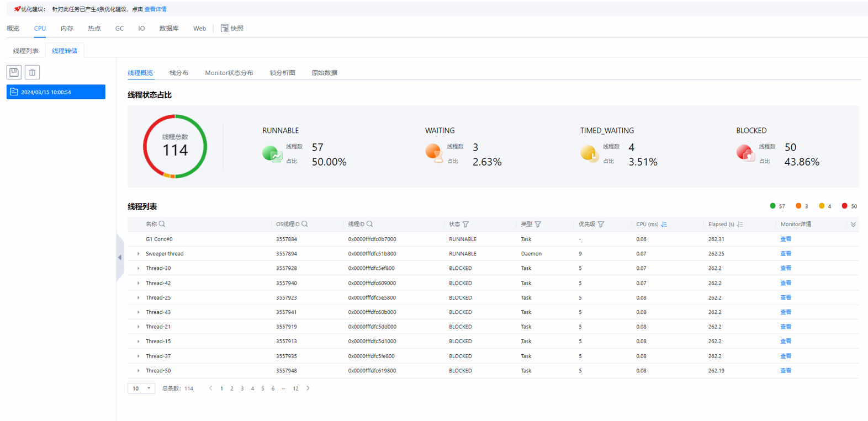The height and width of the screenshot is (421, 868).
Task: Switch to the Web tab
Action: (199, 28)
